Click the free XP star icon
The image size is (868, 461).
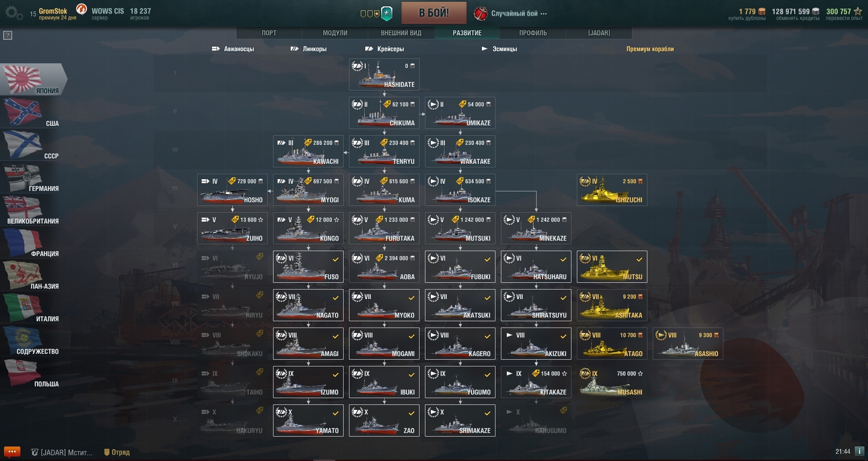point(858,11)
